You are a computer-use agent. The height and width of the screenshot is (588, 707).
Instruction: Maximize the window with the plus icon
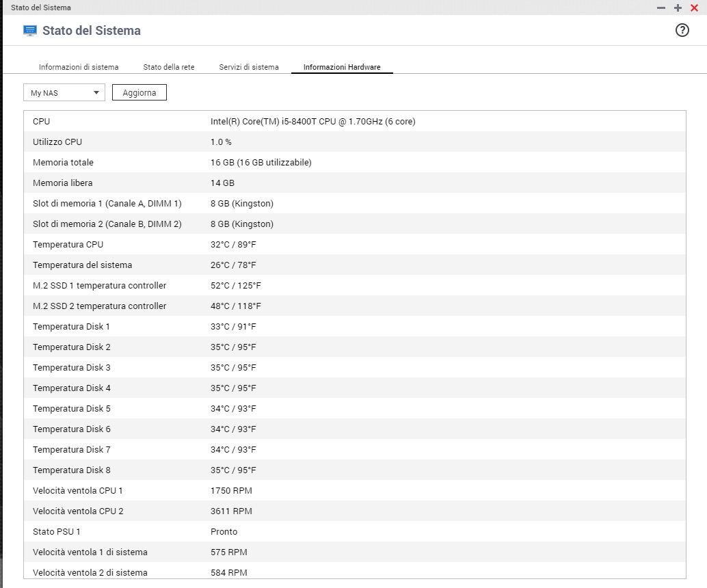[x=678, y=8]
